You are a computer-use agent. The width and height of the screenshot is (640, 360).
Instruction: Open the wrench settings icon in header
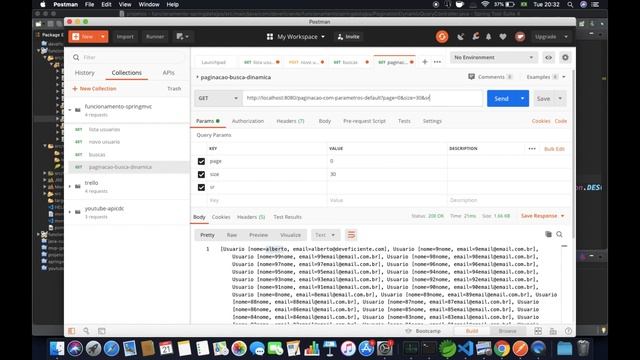[x=475, y=37]
